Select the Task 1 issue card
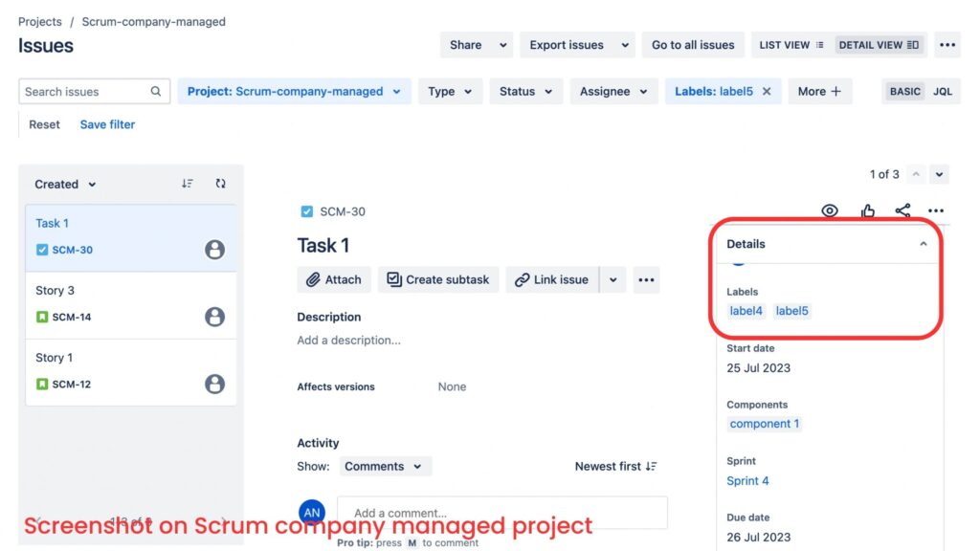Screen dimensions: 980x551 pyautogui.click(x=130, y=237)
